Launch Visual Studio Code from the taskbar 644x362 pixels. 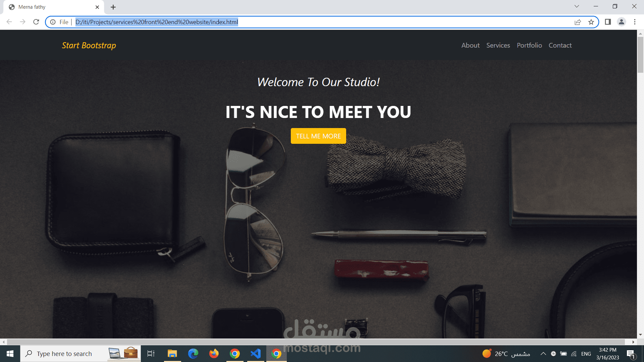click(x=256, y=353)
